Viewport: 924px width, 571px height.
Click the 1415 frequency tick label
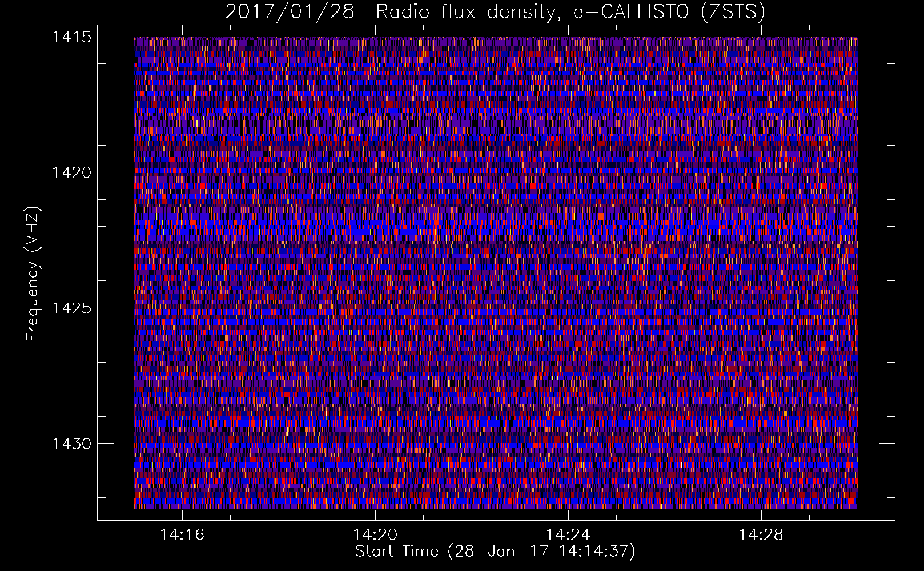tap(71, 37)
